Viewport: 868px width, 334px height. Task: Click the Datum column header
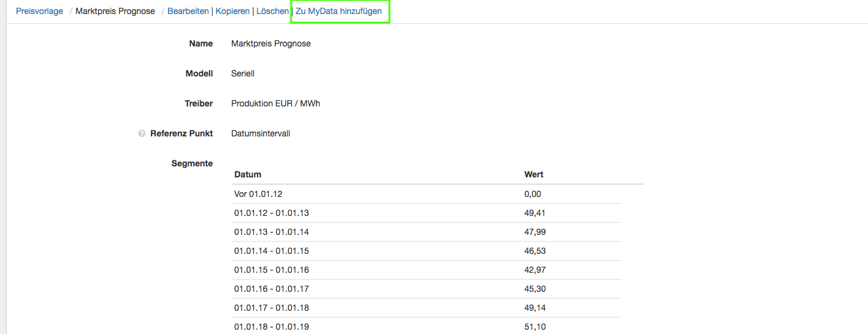(248, 174)
